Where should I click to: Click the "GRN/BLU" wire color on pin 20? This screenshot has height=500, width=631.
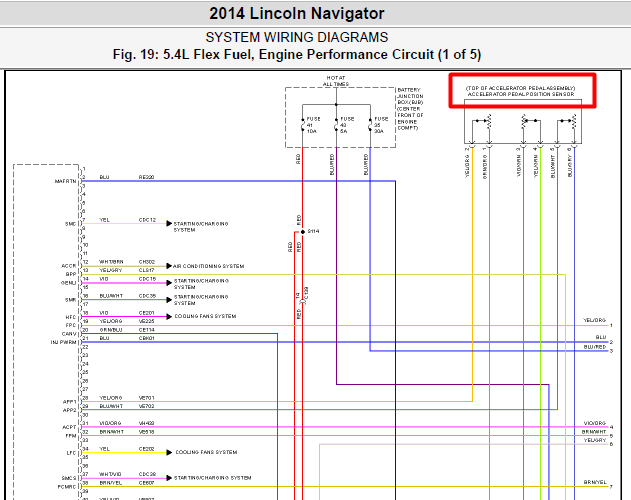111,330
